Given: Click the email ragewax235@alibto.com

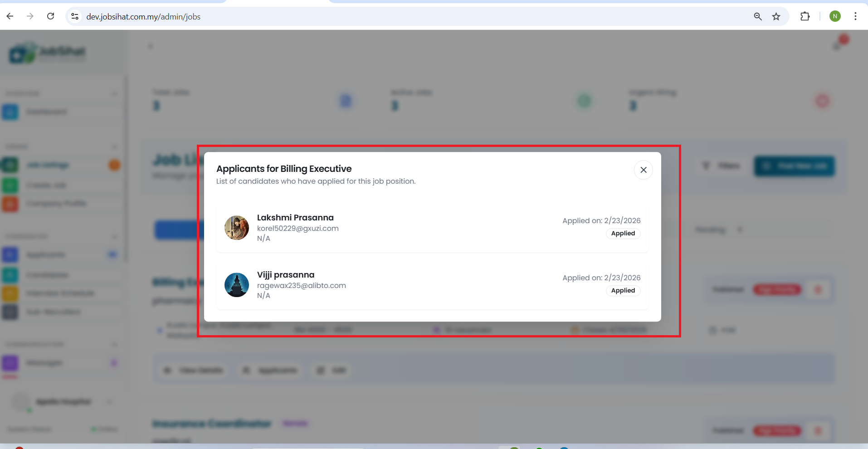Looking at the screenshot, I should pos(302,286).
